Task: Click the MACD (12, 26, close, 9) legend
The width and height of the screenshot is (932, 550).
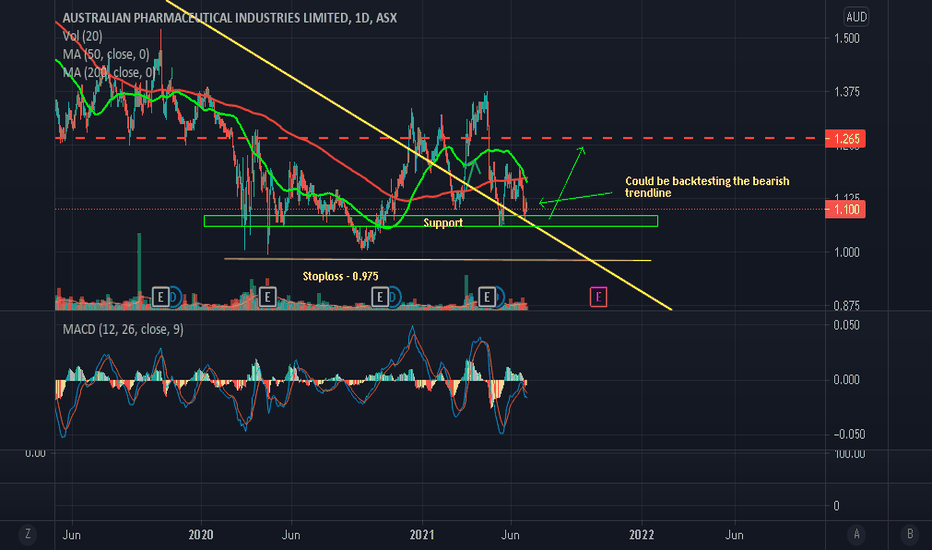Action: (123, 329)
